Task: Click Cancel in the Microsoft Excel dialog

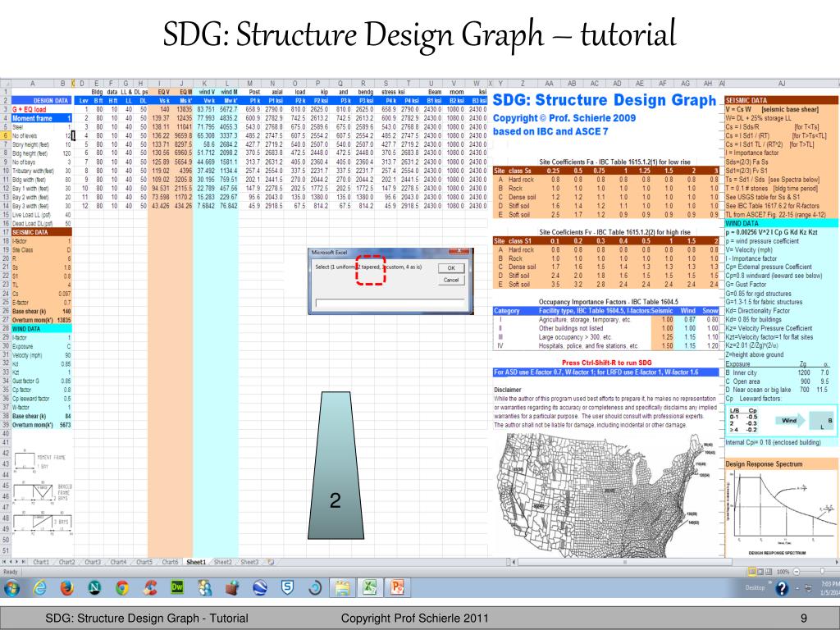Action: pyautogui.click(x=451, y=280)
